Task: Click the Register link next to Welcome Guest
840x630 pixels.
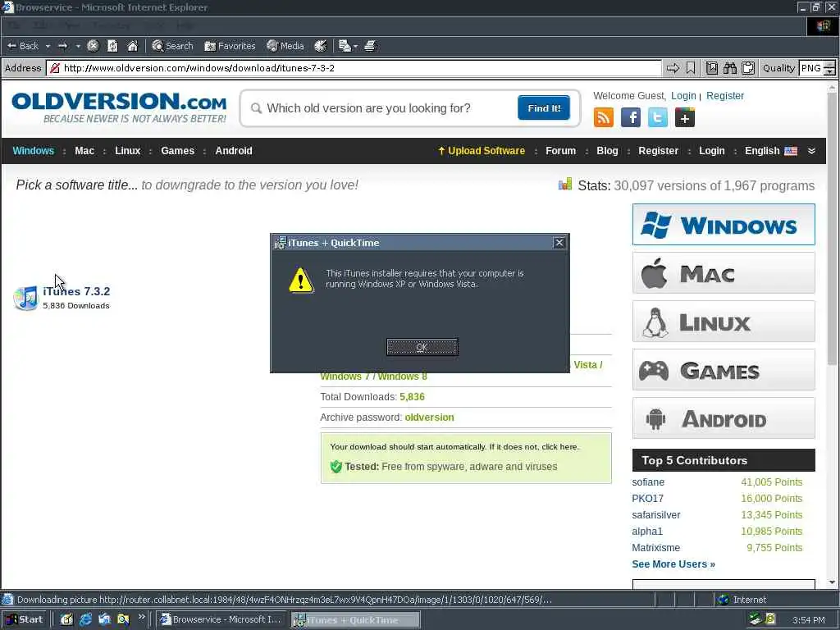Action: click(x=725, y=96)
